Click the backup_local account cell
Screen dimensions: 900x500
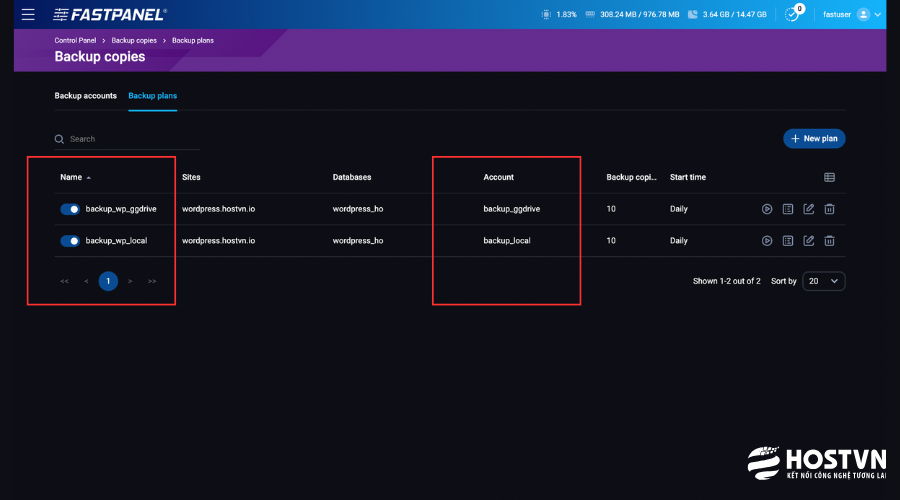[x=507, y=241]
